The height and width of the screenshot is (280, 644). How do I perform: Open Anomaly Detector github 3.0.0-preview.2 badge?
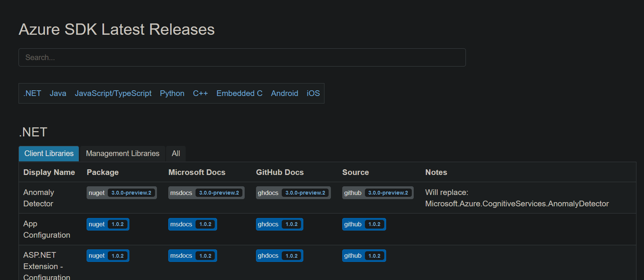point(378,193)
